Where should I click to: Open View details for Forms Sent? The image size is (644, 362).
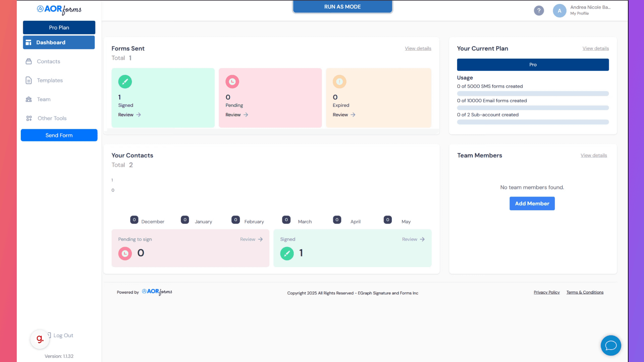tap(418, 48)
